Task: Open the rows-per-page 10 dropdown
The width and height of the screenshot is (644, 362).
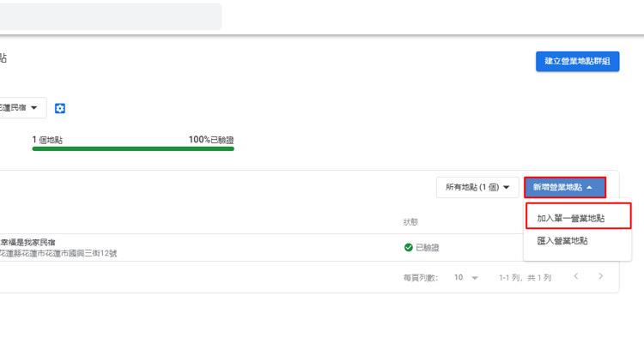Action: pos(465,277)
